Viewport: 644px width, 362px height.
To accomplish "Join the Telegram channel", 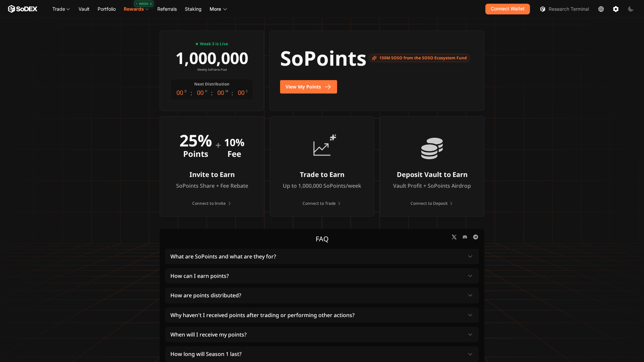I will click(475, 237).
